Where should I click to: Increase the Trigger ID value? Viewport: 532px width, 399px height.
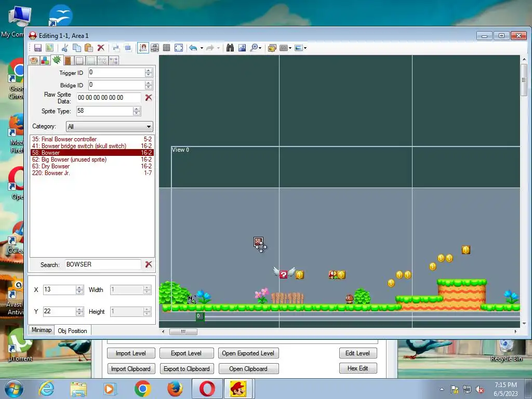coord(148,71)
